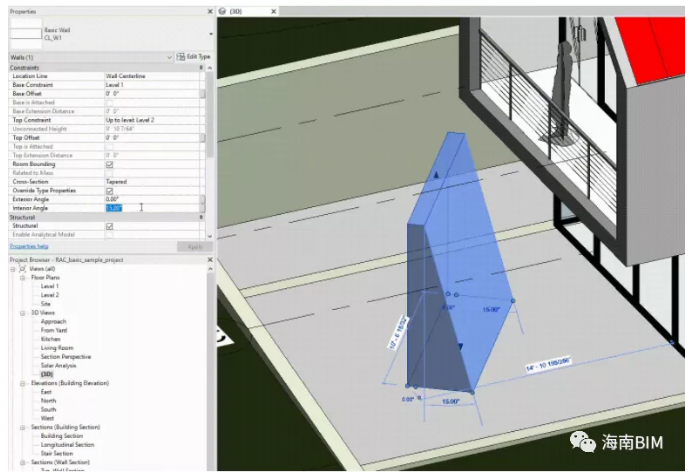The image size is (689, 473).
Task: Click the associate parameter button beside Top Offset
Action: (203, 138)
